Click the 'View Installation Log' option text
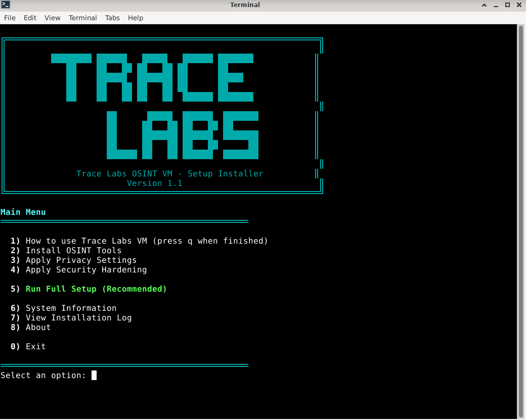Screen dimensions: 526x420 pyautogui.click(x=78, y=318)
